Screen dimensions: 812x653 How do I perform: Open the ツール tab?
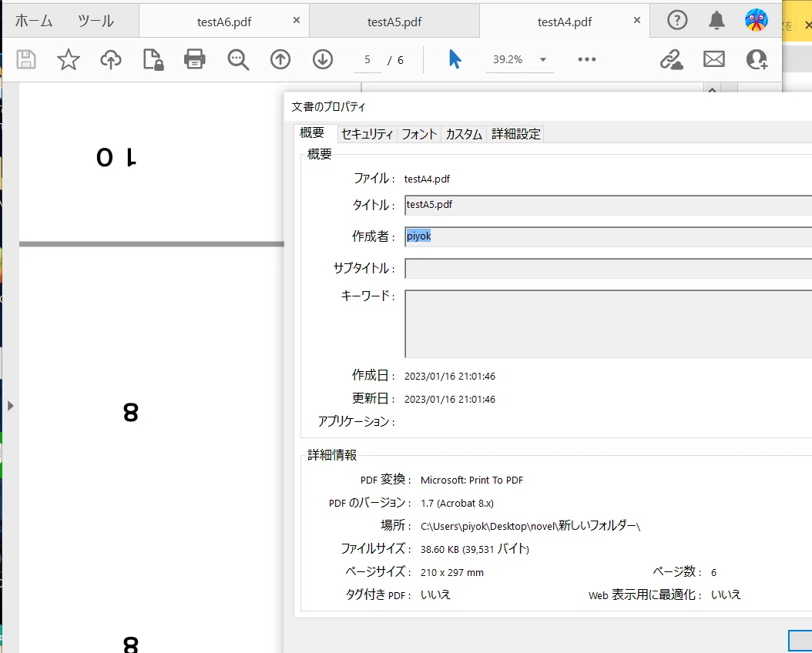click(96, 21)
